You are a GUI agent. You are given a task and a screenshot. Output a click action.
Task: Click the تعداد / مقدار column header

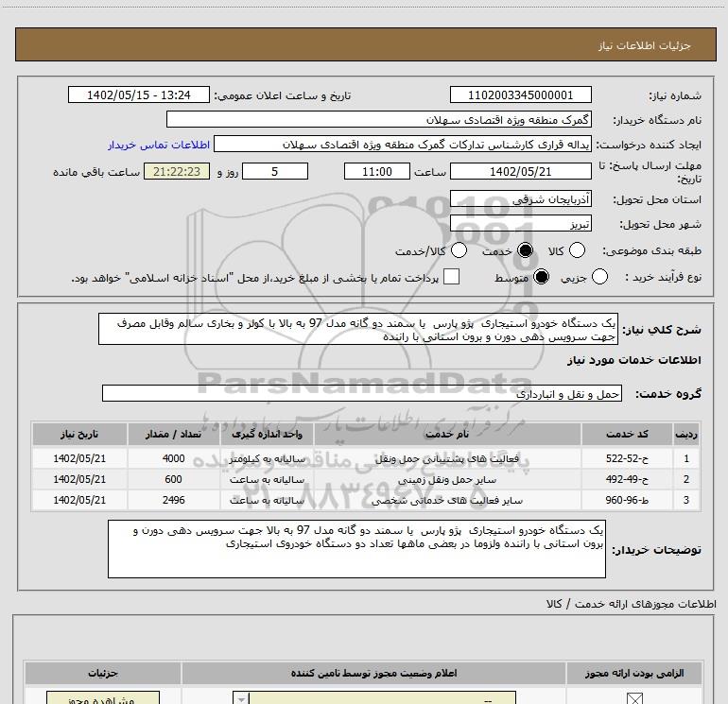[x=174, y=435]
